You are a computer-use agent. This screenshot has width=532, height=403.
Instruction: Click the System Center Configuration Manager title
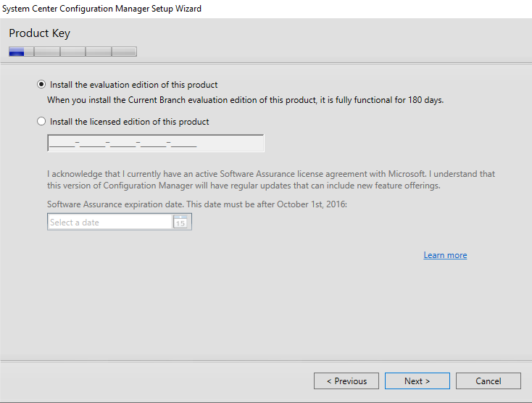101,9
